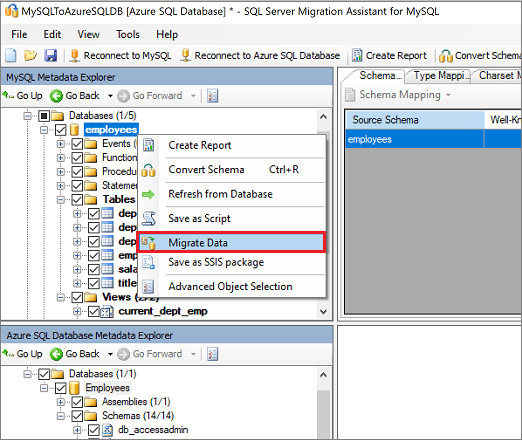Click the Create Report toolbar icon
Image resolution: width=522 pixels, height=440 pixels.
357,55
